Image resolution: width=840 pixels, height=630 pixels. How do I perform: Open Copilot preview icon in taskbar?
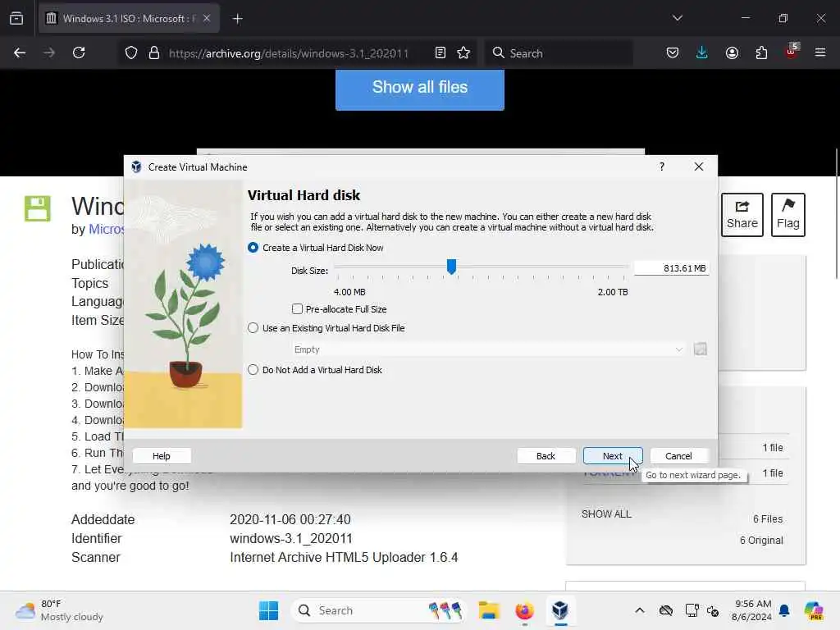coord(814,610)
